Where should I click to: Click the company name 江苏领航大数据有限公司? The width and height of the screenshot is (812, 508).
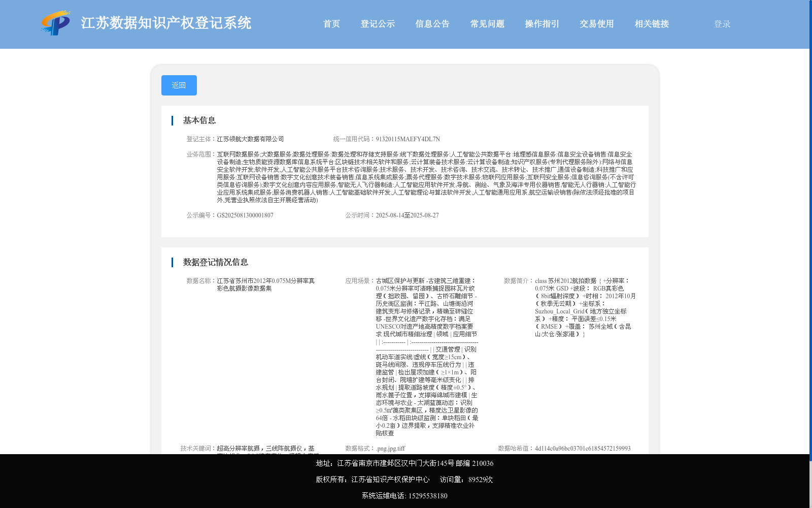(250, 139)
